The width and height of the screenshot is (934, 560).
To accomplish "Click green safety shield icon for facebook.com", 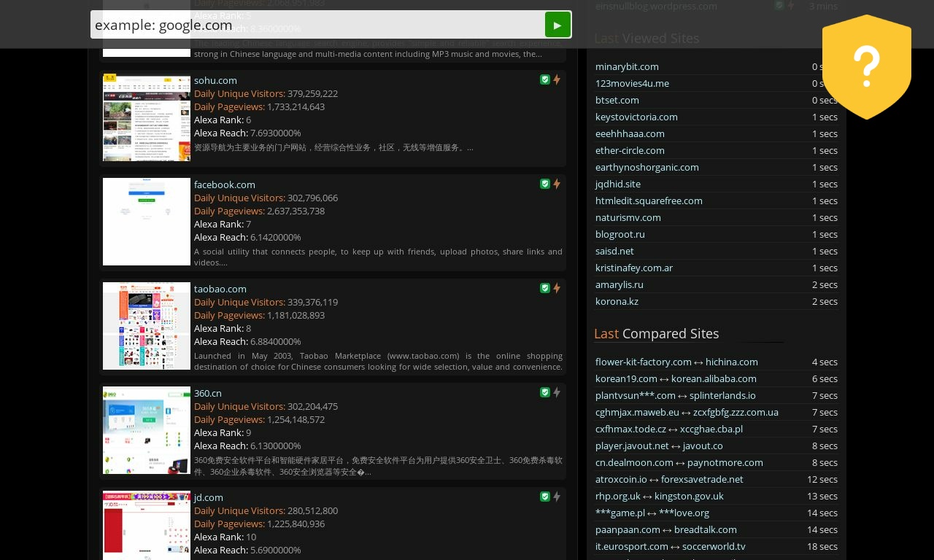I will [x=545, y=184].
